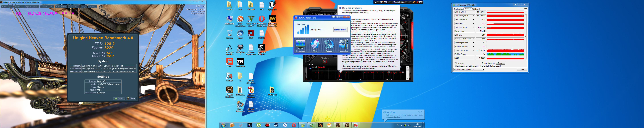Click the Bandicam record icon in taskbar
Image resolution: width=644 pixels, height=128 pixels.
tap(267, 125)
